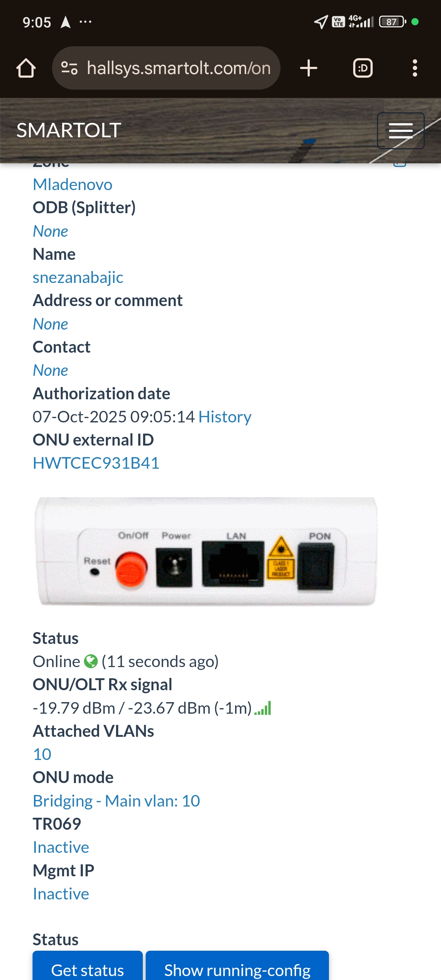Click the TR069 Inactive link
The image size is (441, 980).
[x=61, y=847]
